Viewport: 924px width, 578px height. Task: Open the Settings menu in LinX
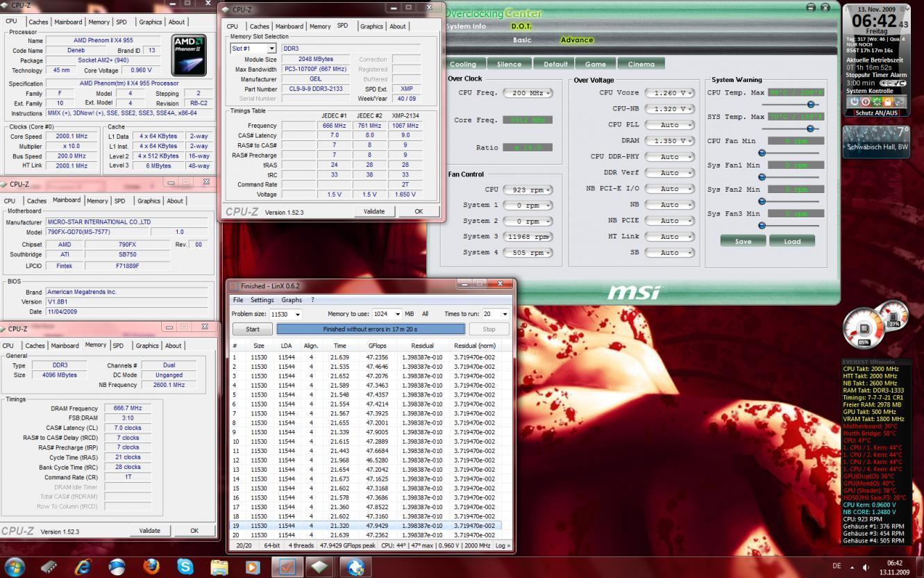click(262, 300)
